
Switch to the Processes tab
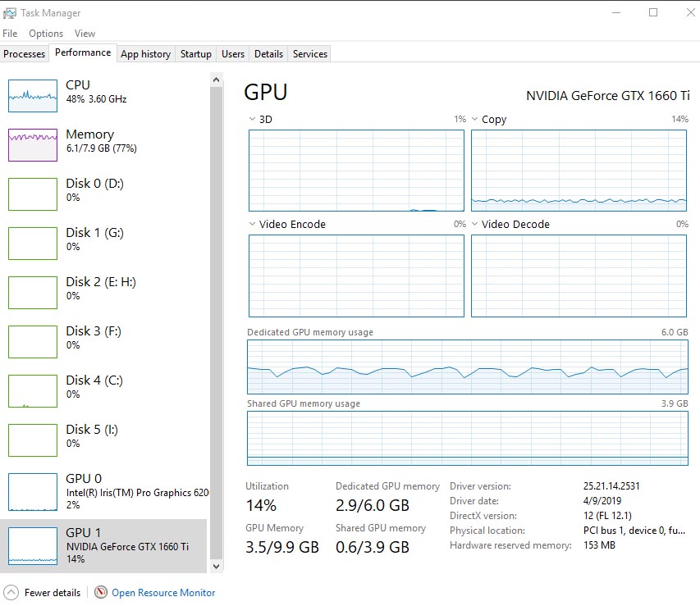click(24, 54)
